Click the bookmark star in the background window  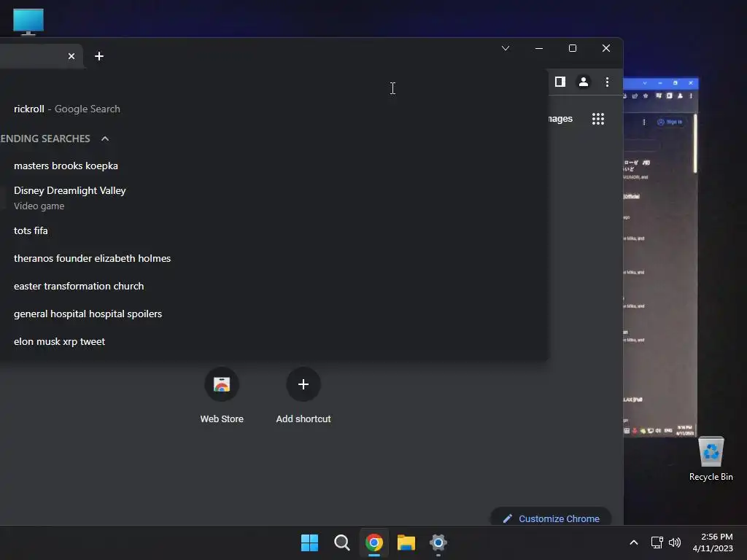(x=646, y=96)
